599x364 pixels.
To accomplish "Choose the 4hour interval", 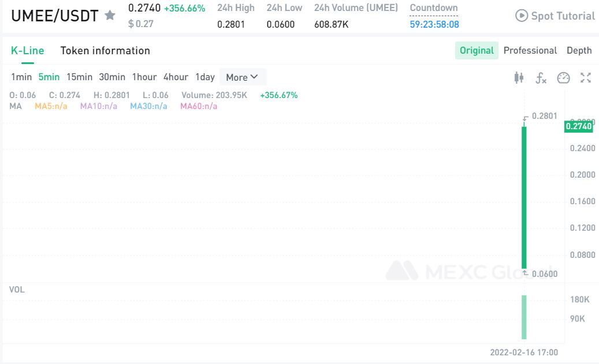I will [176, 77].
